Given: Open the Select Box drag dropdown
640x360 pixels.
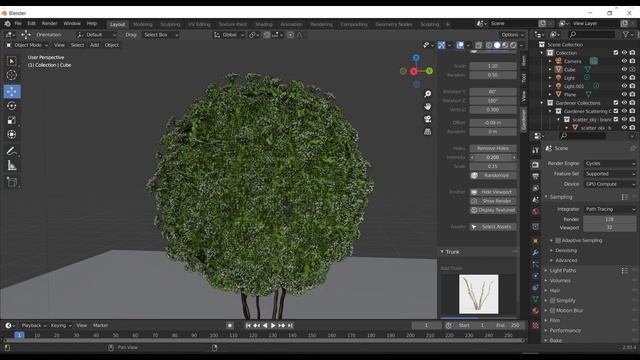Looking at the screenshot, I should tap(161, 35).
